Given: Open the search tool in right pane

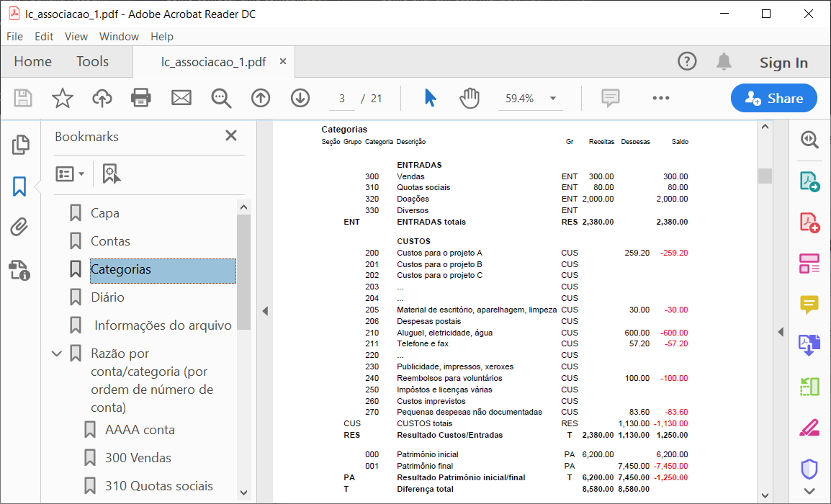Looking at the screenshot, I should coord(810,140).
